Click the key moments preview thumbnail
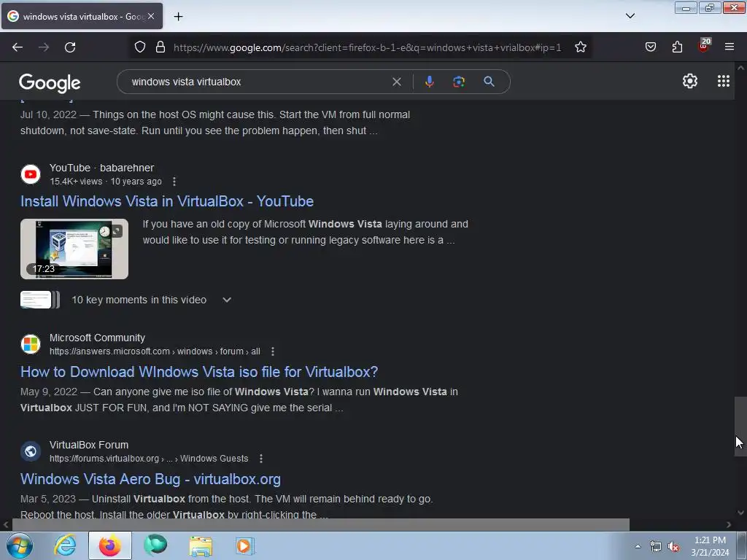Viewport: 747px width, 560px height. point(40,300)
